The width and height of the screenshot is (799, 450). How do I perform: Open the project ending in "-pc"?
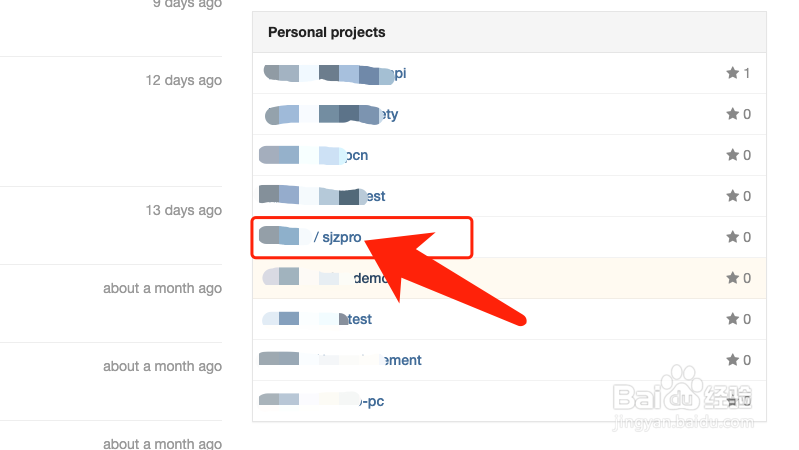(322, 401)
